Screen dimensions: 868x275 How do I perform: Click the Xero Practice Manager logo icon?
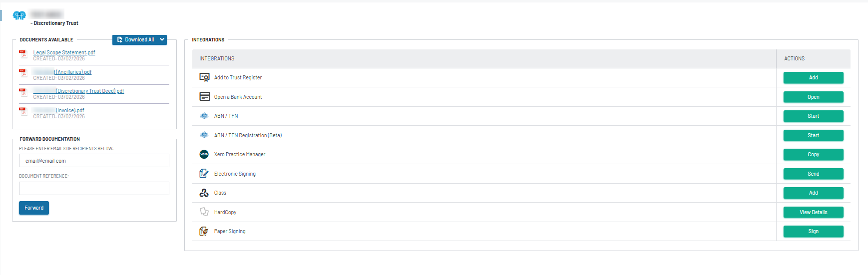point(204,154)
